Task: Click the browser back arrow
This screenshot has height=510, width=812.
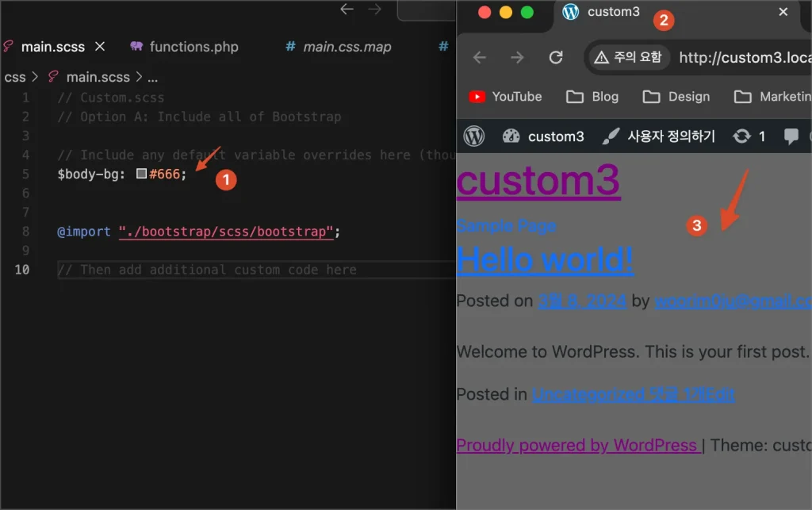Action: click(480, 58)
